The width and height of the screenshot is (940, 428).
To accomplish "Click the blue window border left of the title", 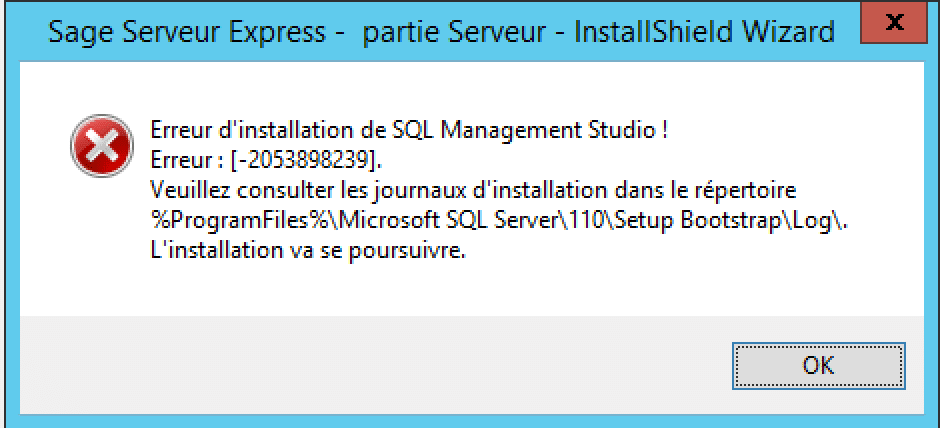I will click(x=24, y=31).
